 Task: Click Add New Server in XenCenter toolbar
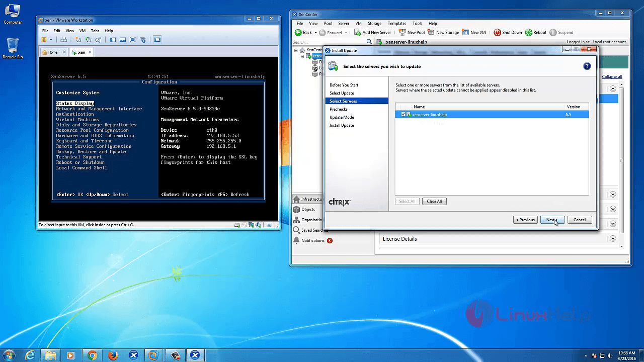click(372, 32)
